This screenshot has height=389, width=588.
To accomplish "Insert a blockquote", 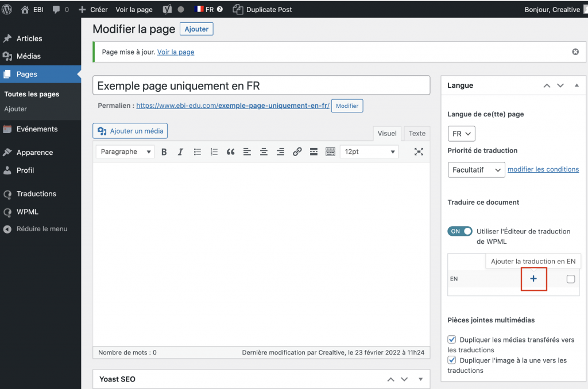I will pyautogui.click(x=231, y=152).
